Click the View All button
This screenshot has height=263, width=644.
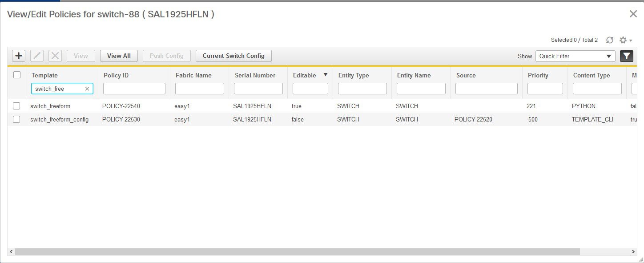pos(119,56)
